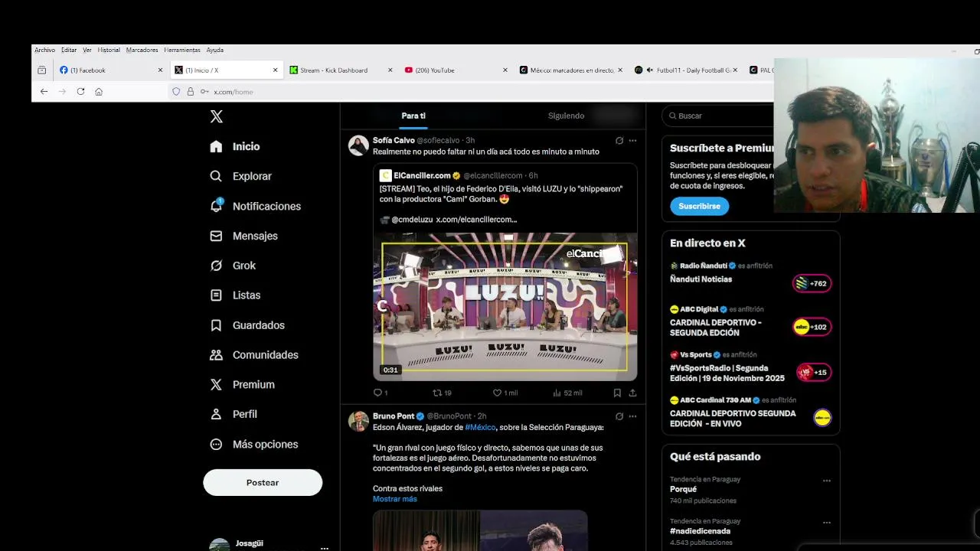The height and width of the screenshot is (551, 980).
Task: Click the Buscar search field
Action: [x=720, y=116]
